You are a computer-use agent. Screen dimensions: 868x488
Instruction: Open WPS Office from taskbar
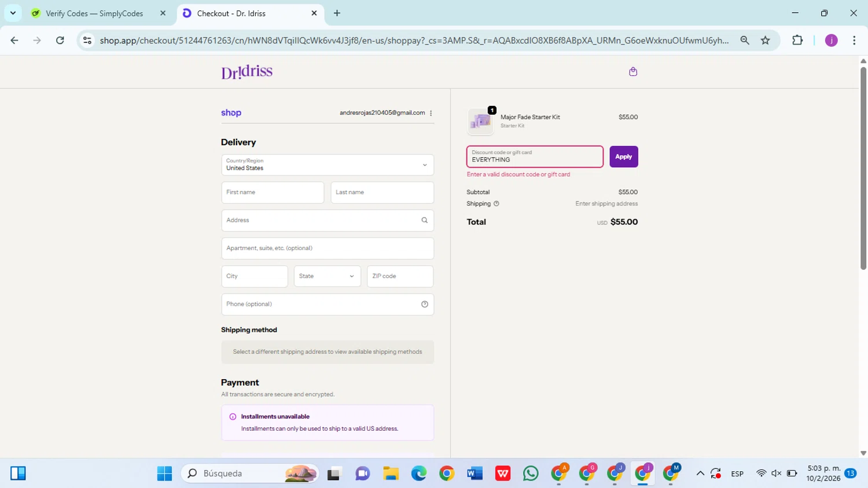[x=503, y=474]
